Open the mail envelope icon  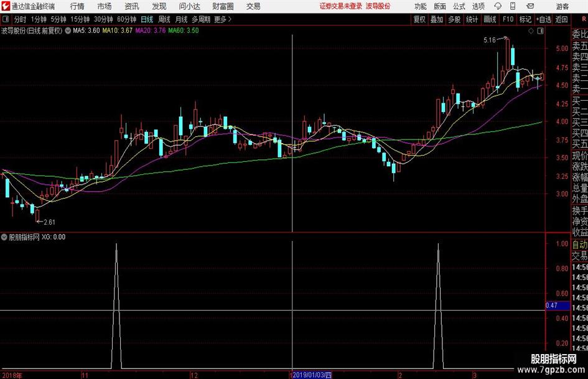[x=530, y=6]
